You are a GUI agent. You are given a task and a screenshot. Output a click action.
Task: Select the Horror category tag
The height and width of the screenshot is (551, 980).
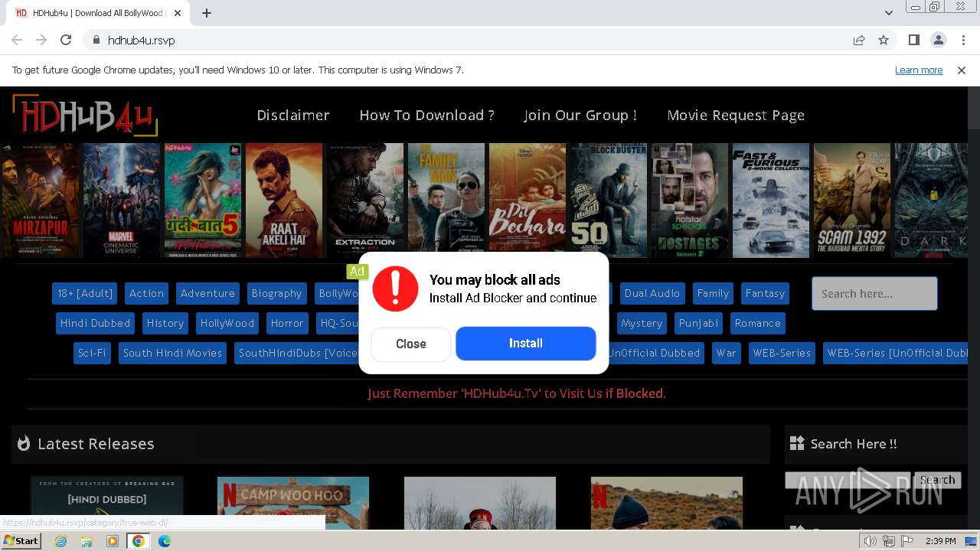coord(287,324)
